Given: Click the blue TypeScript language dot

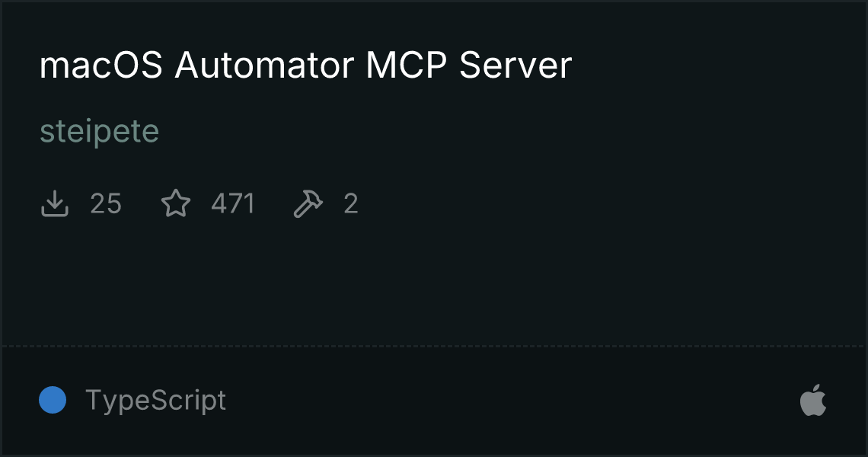Looking at the screenshot, I should click(53, 400).
